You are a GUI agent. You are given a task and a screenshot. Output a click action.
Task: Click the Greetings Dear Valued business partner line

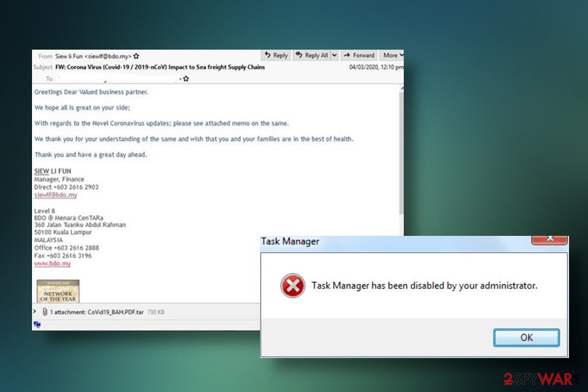coord(91,92)
